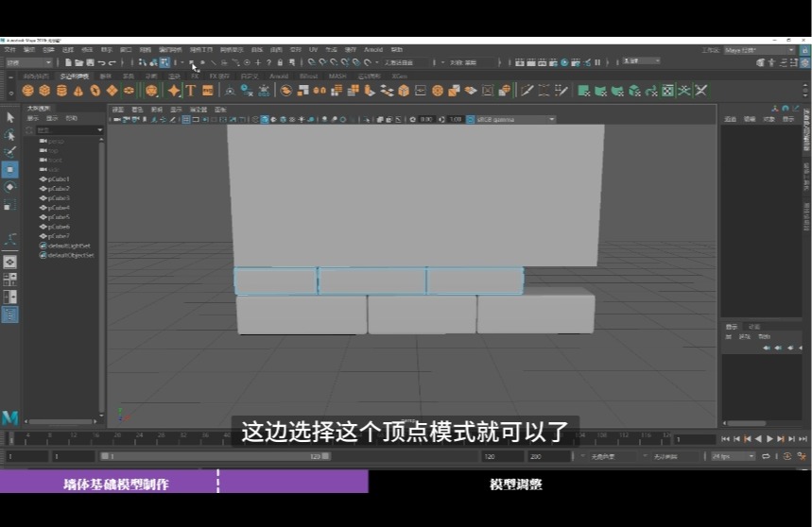Viewport: 812px width, 527px height.
Task: Open the first menu bar item (File)
Action: click(x=9, y=50)
